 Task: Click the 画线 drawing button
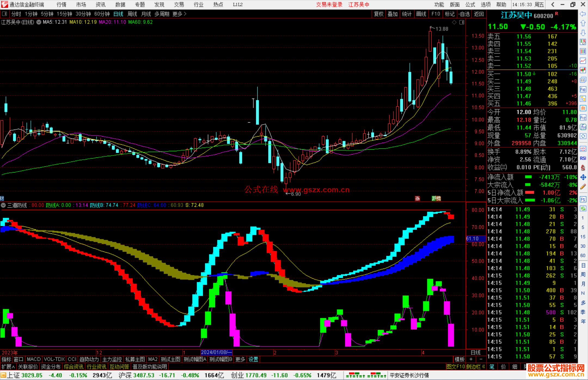(x=421, y=14)
